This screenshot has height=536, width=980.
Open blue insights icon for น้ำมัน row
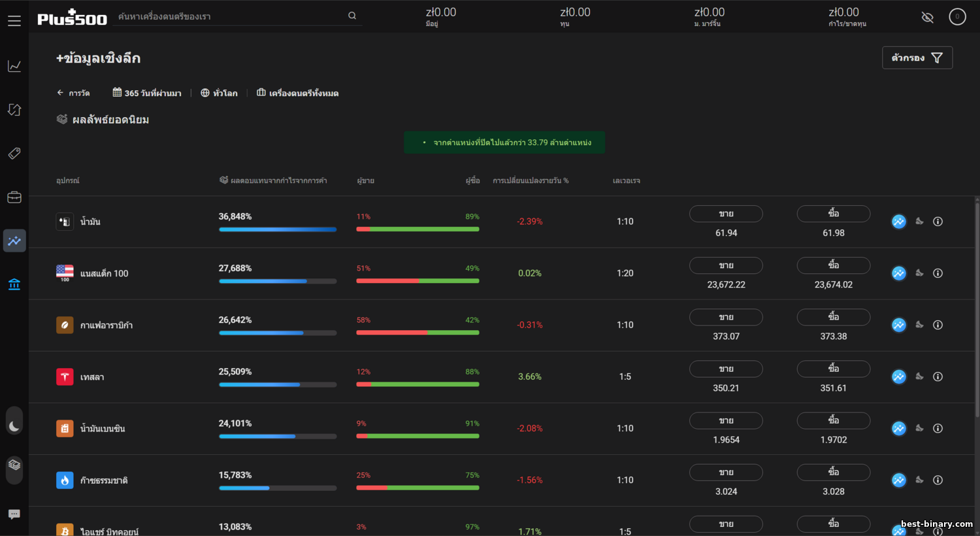pyautogui.click(x=899, y=222)
